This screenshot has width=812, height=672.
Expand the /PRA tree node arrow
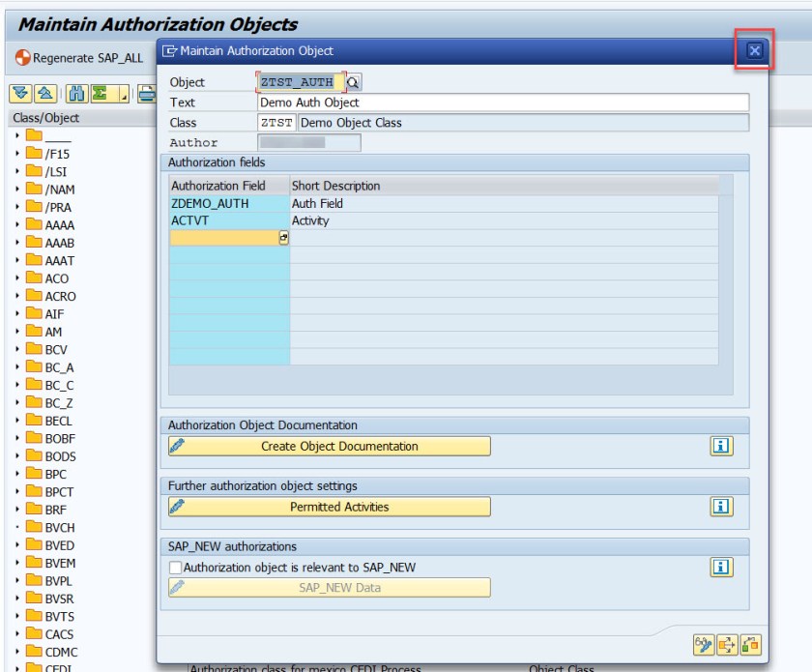tap(17, 207)
